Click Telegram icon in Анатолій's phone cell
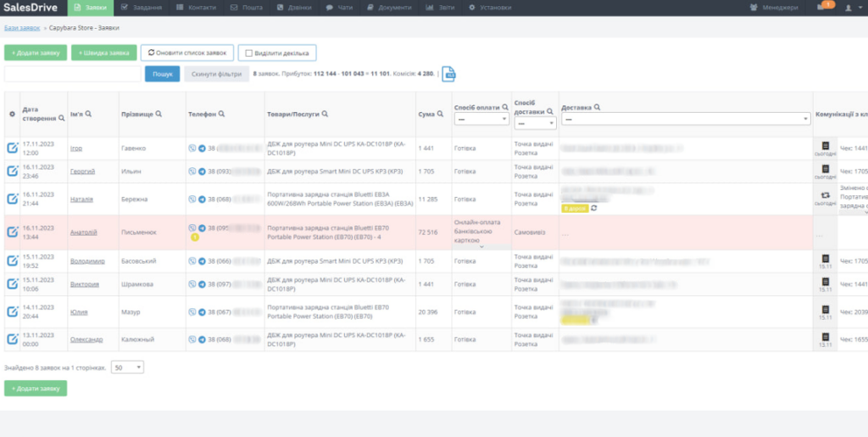Viewport: 868px width, 437px height. point(202,227)
